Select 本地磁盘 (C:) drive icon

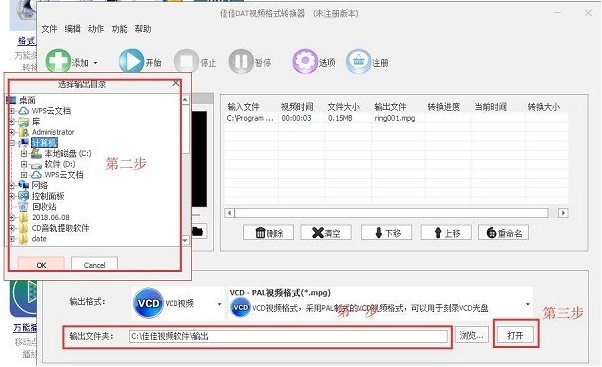coord(36,154)
